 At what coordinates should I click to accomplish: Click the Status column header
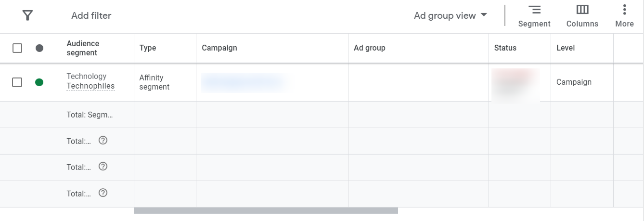click(x=505, y=48)
